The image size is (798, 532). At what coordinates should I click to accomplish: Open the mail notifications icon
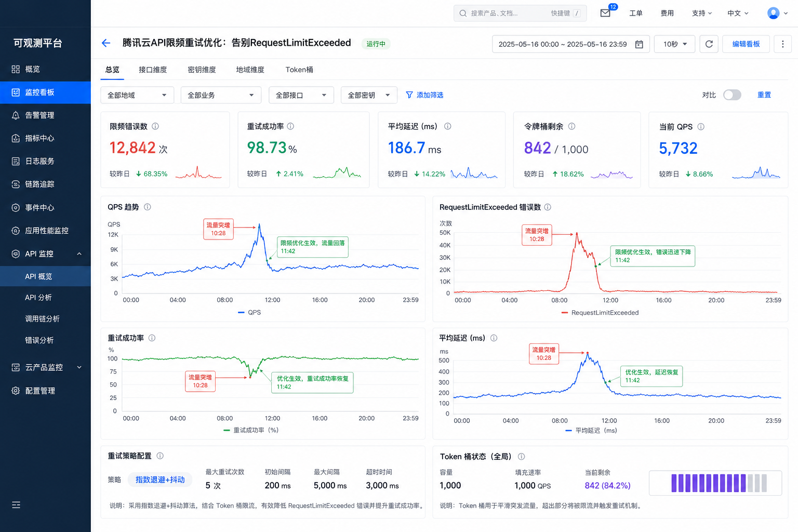pos(605,13)
